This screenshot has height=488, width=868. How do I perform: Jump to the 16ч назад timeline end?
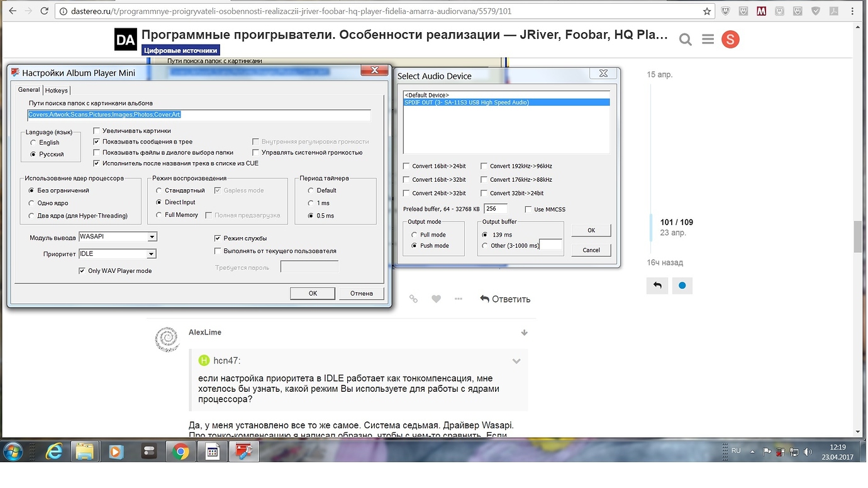coord(665,262)
